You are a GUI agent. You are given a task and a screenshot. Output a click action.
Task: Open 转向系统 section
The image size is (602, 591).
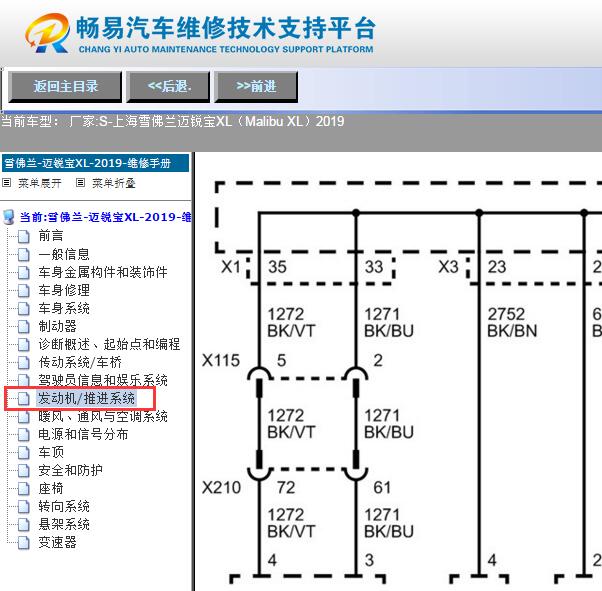pos(64,507)
